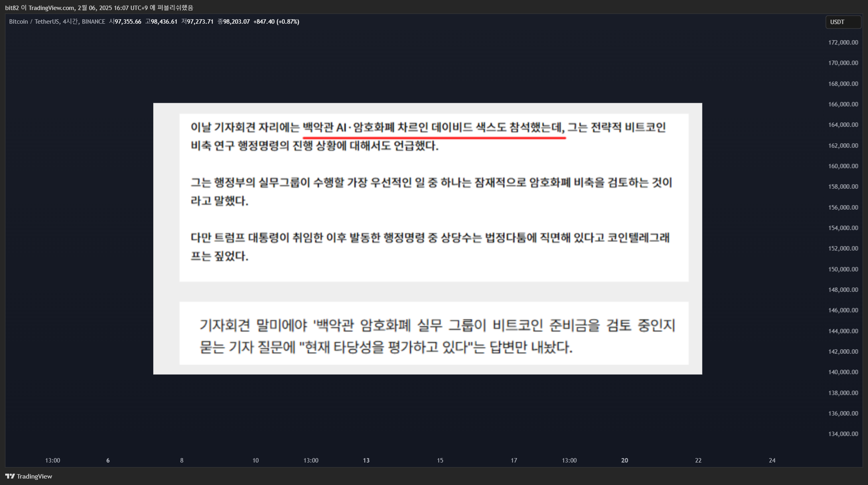Click the 138,000.00 price axis label
The height and width of the screenshot is (485, 868).
click(x=843, y=393)
